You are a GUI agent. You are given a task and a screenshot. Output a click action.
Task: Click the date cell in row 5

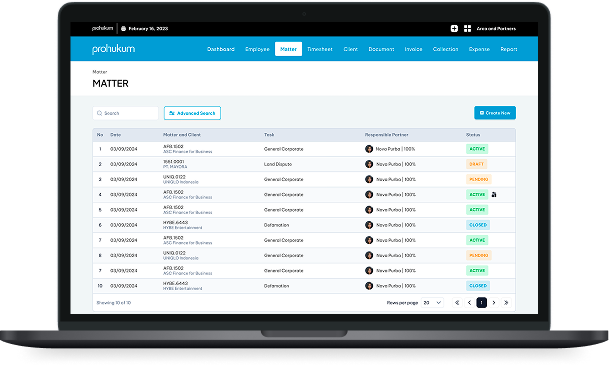tap(124, 210)
